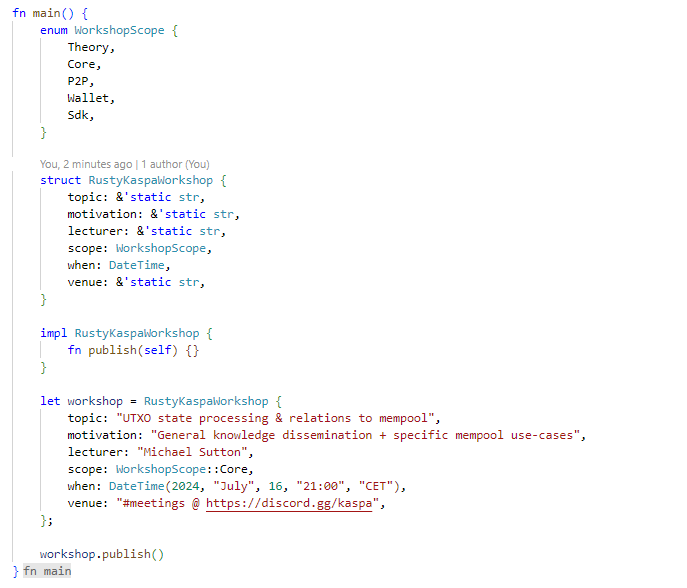This screenshot has height=588, width=687.
Task: Click 'fn main()' at the top
Action: click(x=43, y=14)
